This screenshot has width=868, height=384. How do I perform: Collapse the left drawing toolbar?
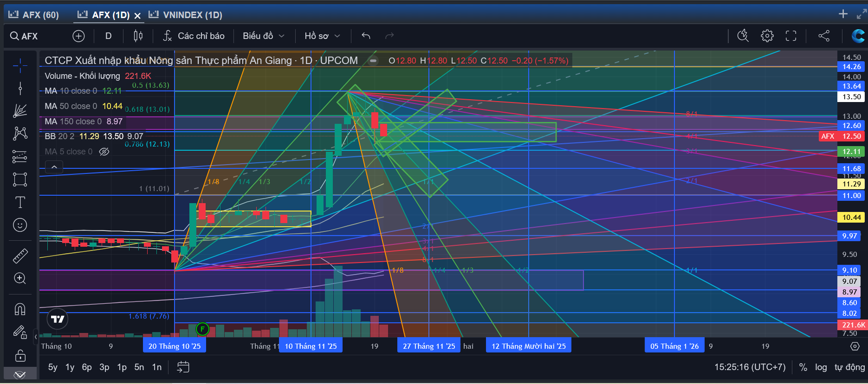click(36, 337)
